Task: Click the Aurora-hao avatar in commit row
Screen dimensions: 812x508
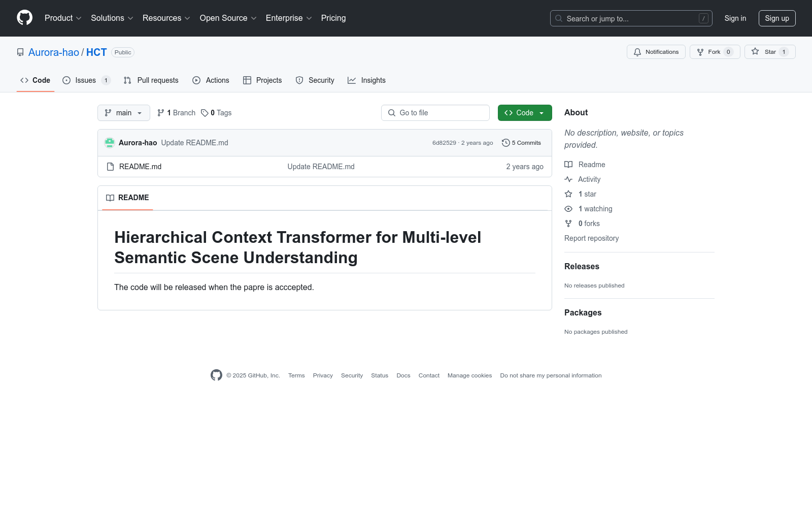Action: (x=110, y=143)
